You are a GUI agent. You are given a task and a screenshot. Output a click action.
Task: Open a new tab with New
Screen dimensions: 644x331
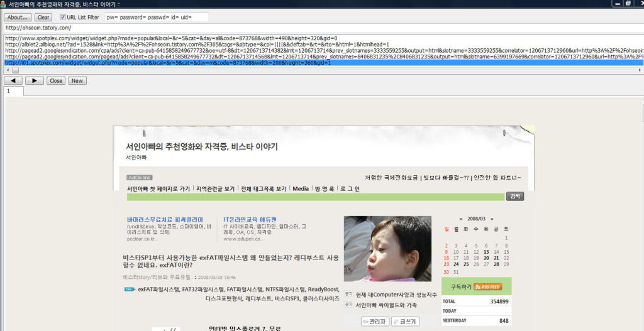pyautogui.click(x=77, y=81)
